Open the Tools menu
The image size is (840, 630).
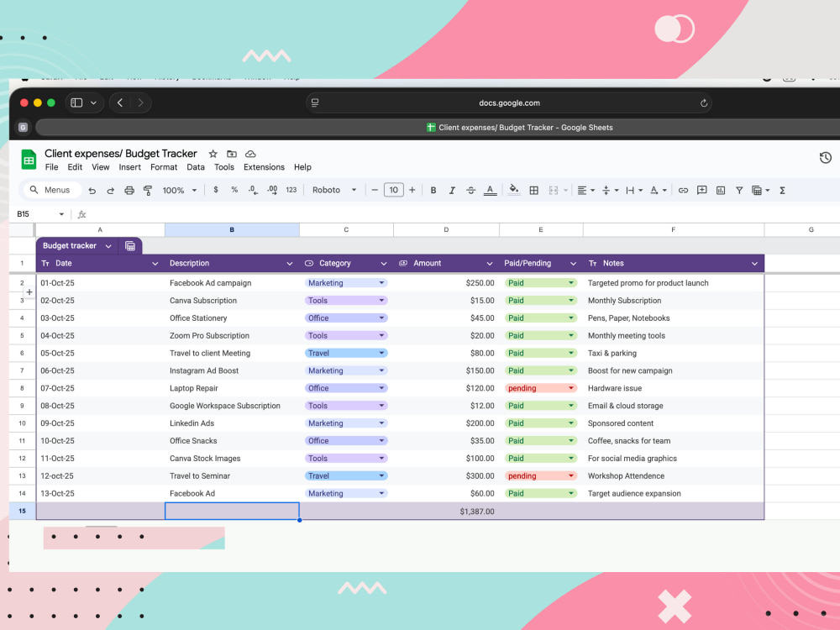click(x=224, y=167)
